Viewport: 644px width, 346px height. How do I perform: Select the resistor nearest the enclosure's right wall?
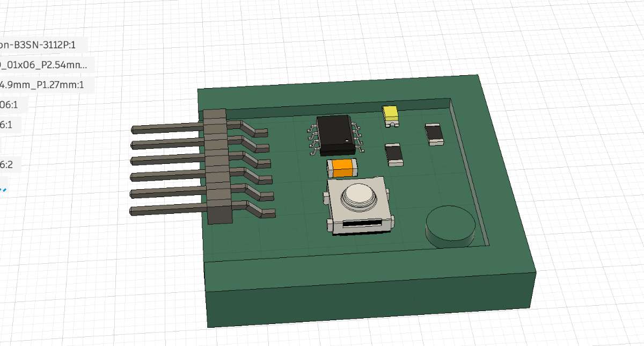click(435, 134)
